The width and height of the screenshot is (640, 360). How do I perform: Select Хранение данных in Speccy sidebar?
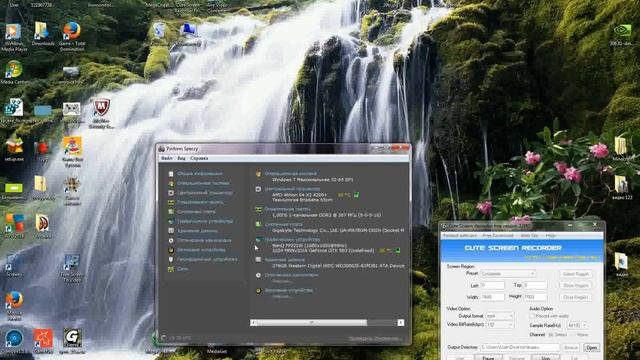(x=198, y=231)
